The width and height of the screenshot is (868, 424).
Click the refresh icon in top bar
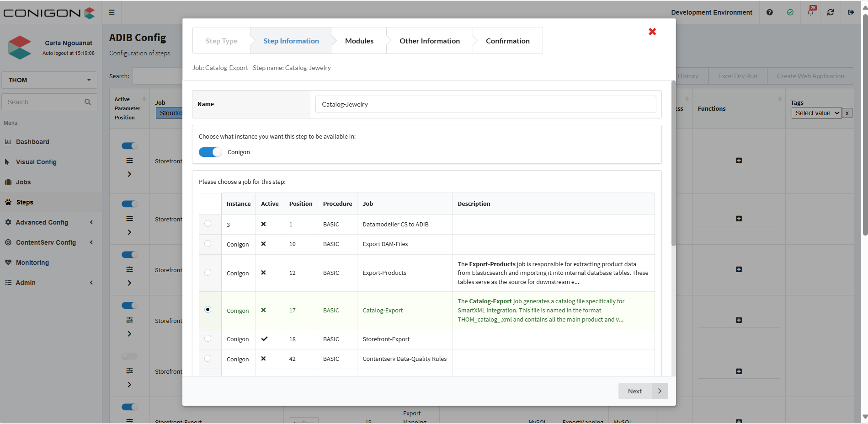click(x=831, y=12)
